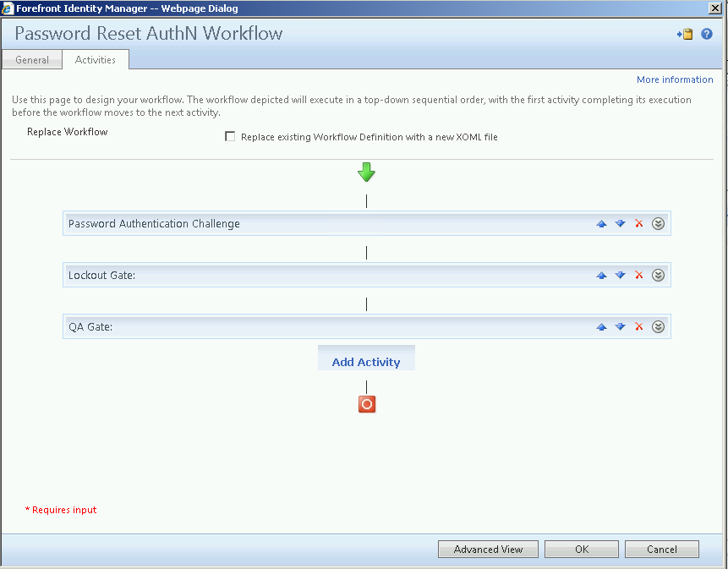Cancel the workflow dialog

pyautogui.click(x=661, y=549)
